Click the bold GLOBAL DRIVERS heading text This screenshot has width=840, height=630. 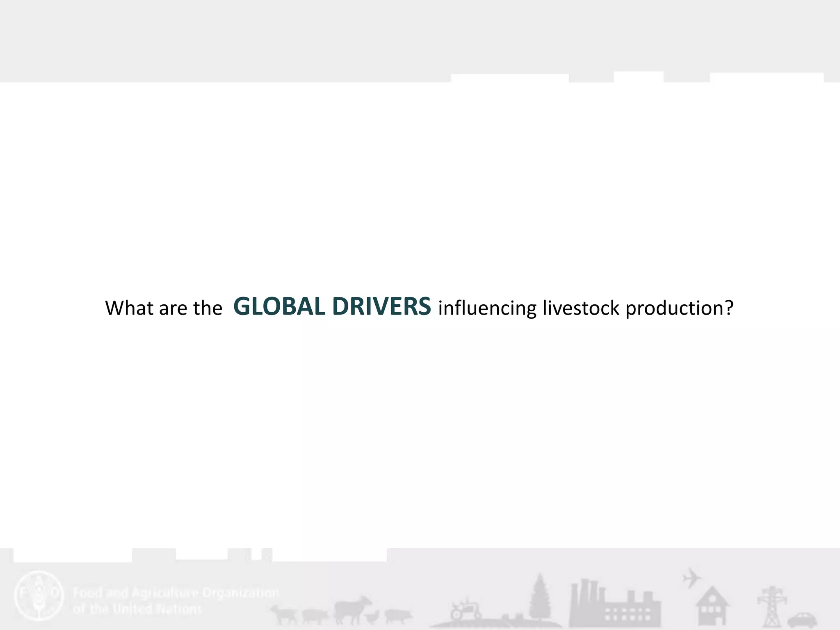(x=332, y=306)
